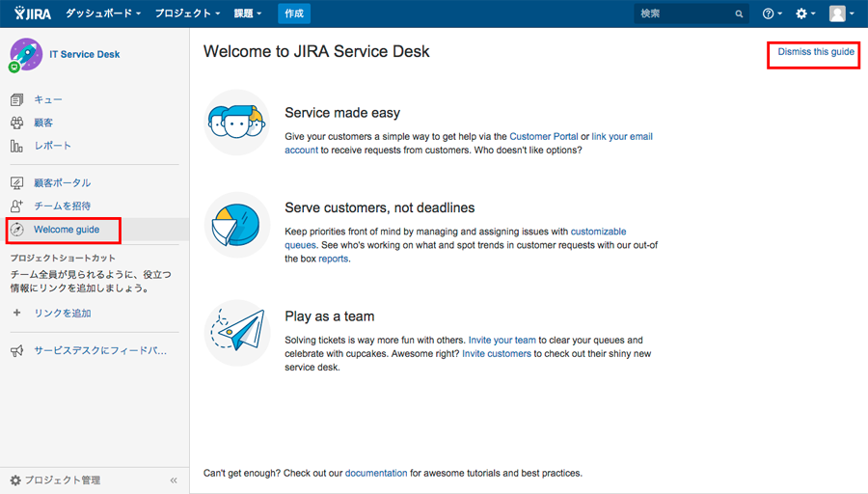Click the 作成 create button
The height and width of the screenshot is (494, 868).
pyautogui.click(x=294, y=14)
